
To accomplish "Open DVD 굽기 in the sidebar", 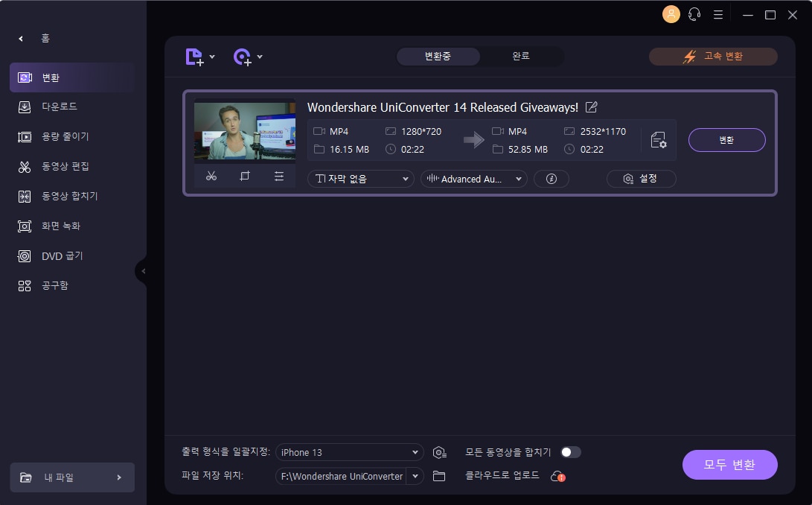I will [72, 256].
